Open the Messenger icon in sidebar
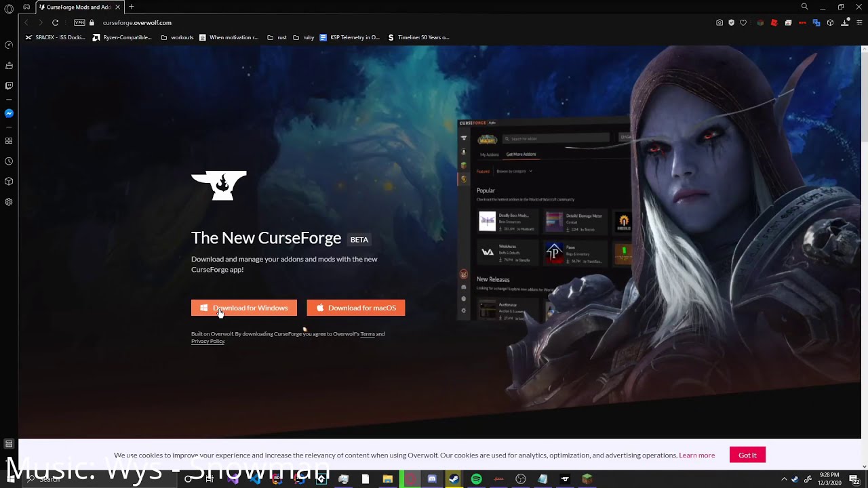 9,113
